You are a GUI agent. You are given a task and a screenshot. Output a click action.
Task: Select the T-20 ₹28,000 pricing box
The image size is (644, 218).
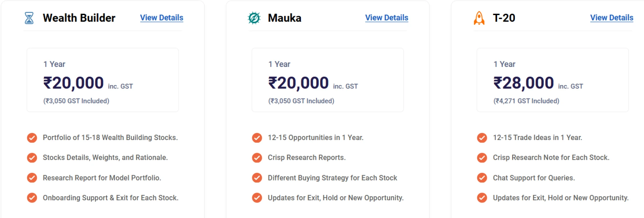(552, 80)
